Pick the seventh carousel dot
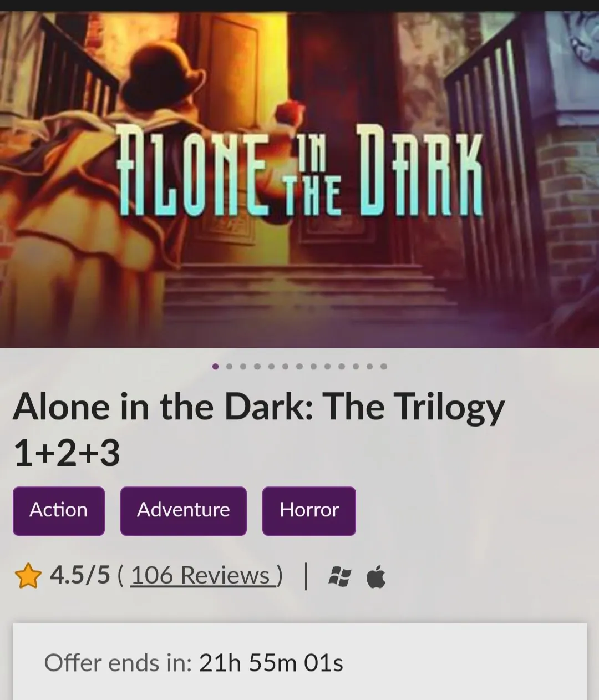599x700 pixels. 299,366
